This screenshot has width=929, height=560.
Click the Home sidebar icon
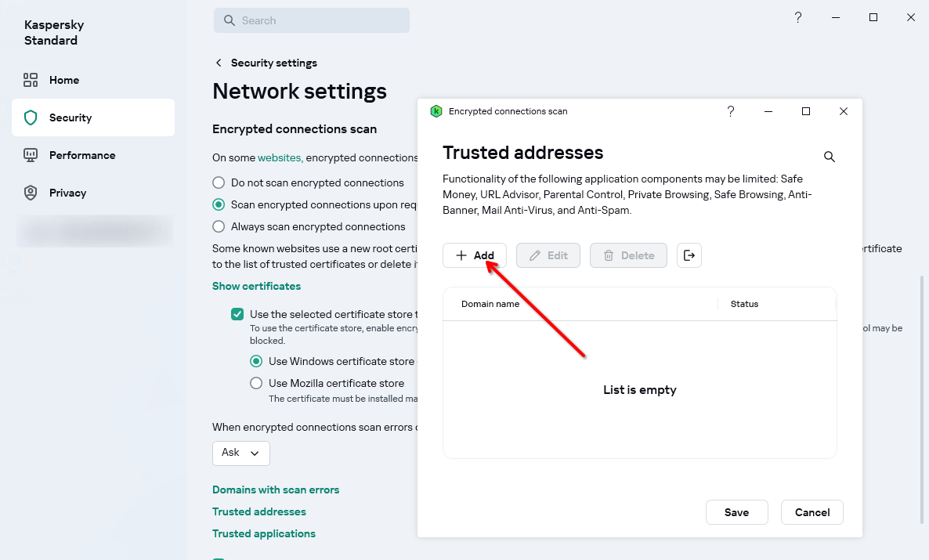tap(31, 80)
